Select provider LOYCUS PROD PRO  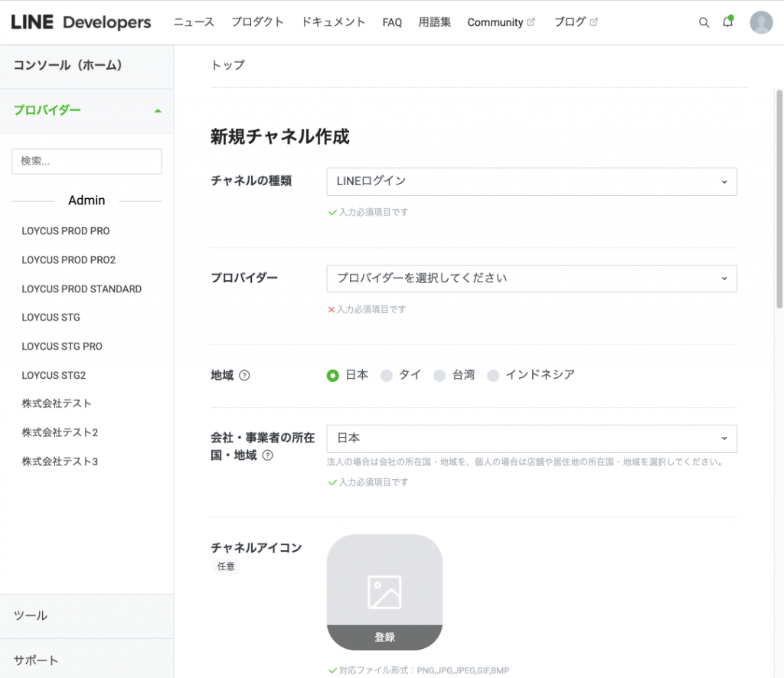(66, 231)
